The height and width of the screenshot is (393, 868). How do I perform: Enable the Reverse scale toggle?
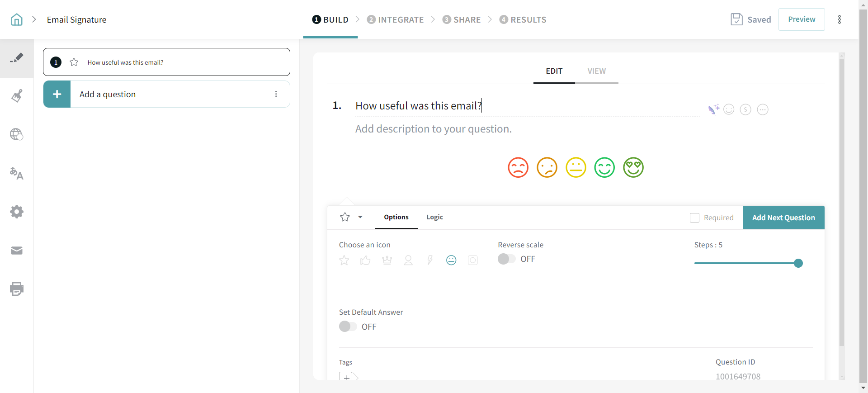coord(506,259)
